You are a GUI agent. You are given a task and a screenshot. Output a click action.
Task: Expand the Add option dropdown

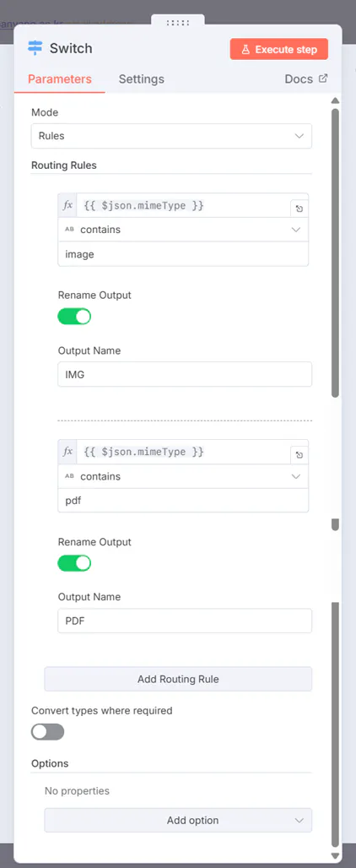click(178, 821)
